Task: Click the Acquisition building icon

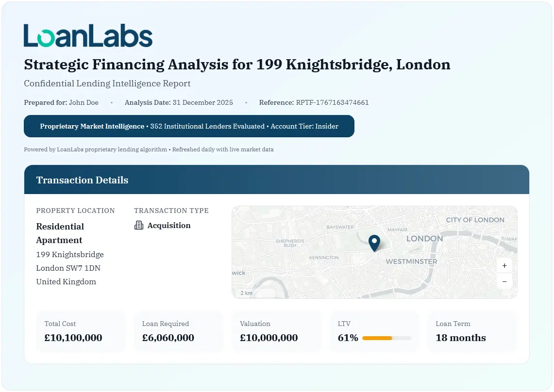Action: pyautogui.click(x=139, y=225)
